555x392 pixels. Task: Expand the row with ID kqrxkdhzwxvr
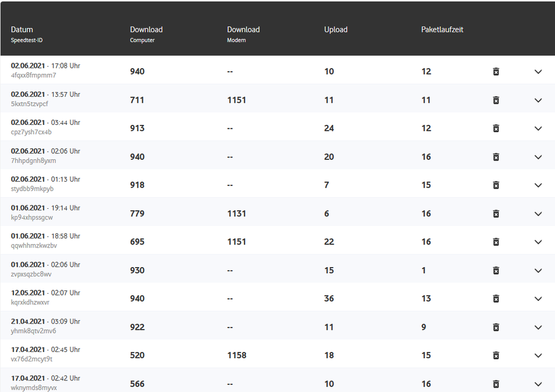tap(538, 299)
